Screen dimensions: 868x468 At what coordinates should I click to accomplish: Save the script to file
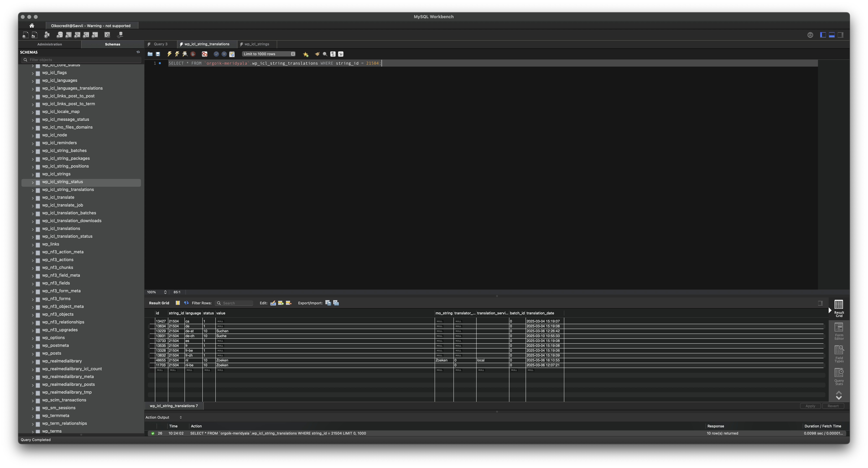158,54
